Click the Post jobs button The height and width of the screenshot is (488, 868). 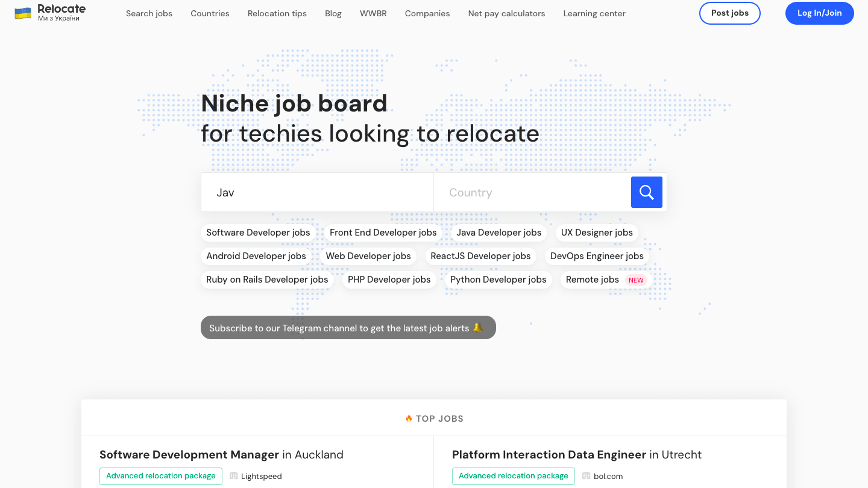click(729, 13)
